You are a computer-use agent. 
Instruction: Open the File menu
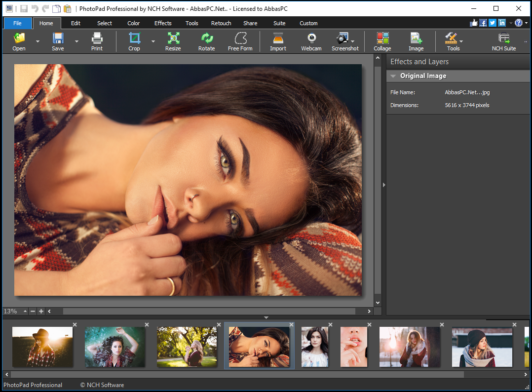[18, 23]
